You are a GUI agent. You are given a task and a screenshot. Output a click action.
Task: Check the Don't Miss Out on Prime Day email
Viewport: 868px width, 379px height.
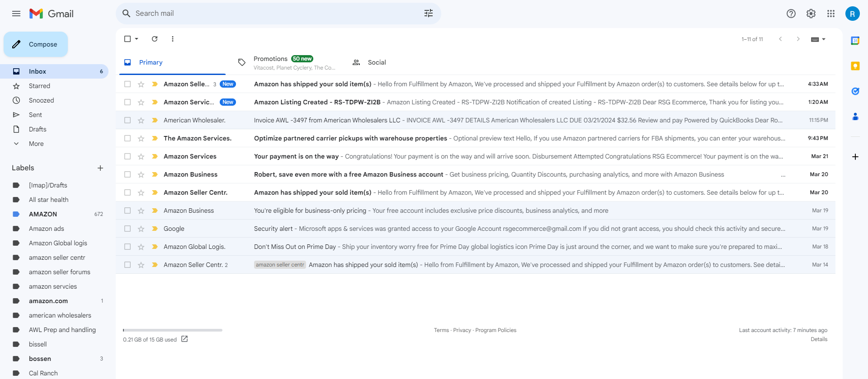click(127, 247)
